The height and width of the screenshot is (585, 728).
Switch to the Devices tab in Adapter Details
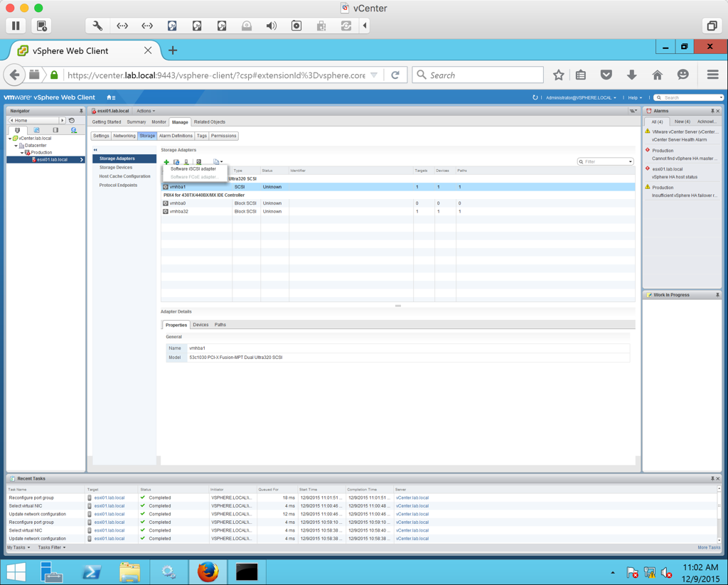pyautogui.click(x=200, y=325)
